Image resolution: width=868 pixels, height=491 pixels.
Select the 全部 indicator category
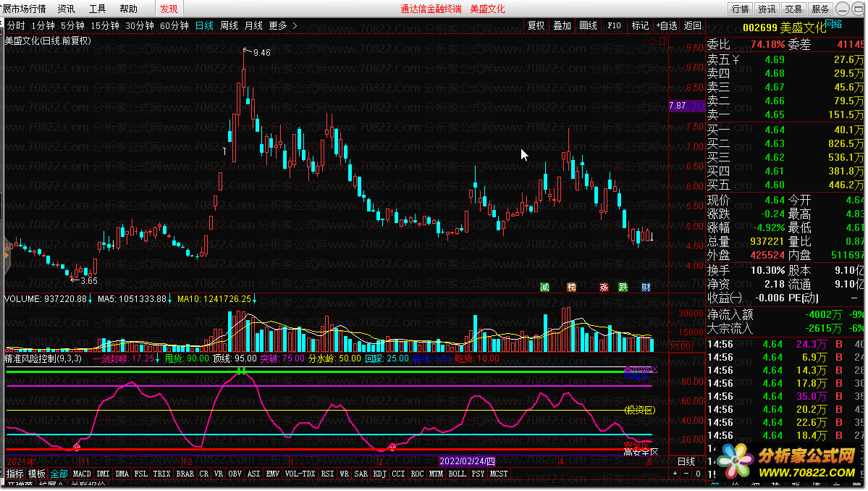tap(59, 474)
